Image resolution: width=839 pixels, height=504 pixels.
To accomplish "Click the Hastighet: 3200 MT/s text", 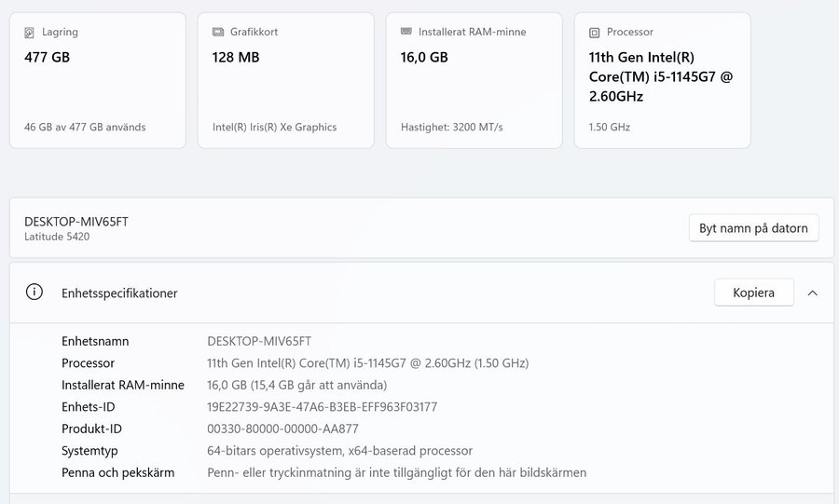I will 451,127.
